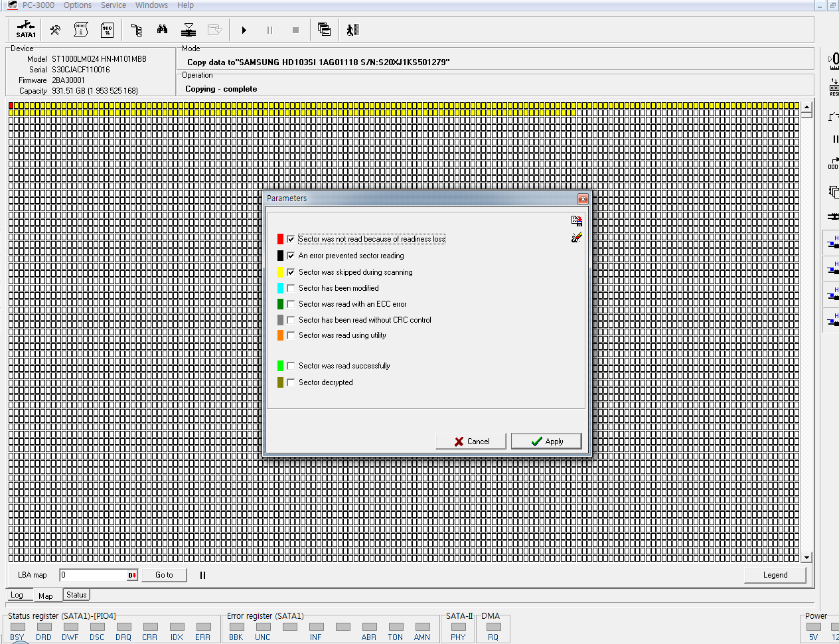This screenshot has width=839, height=644.
Task: Click the exit running man icon
Action: 352,30
